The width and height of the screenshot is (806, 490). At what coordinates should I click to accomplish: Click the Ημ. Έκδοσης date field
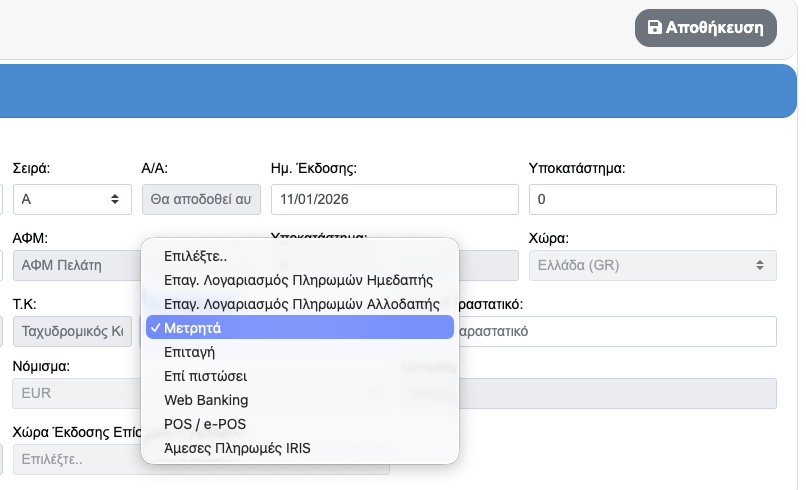(394, 199)
